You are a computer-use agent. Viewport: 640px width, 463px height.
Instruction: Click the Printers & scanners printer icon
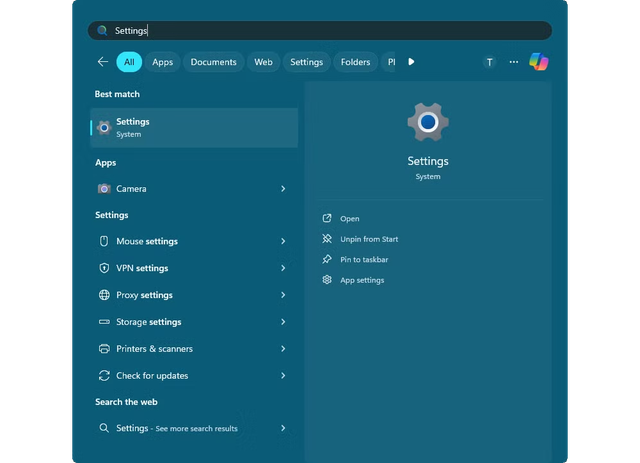tap(104, 349)
